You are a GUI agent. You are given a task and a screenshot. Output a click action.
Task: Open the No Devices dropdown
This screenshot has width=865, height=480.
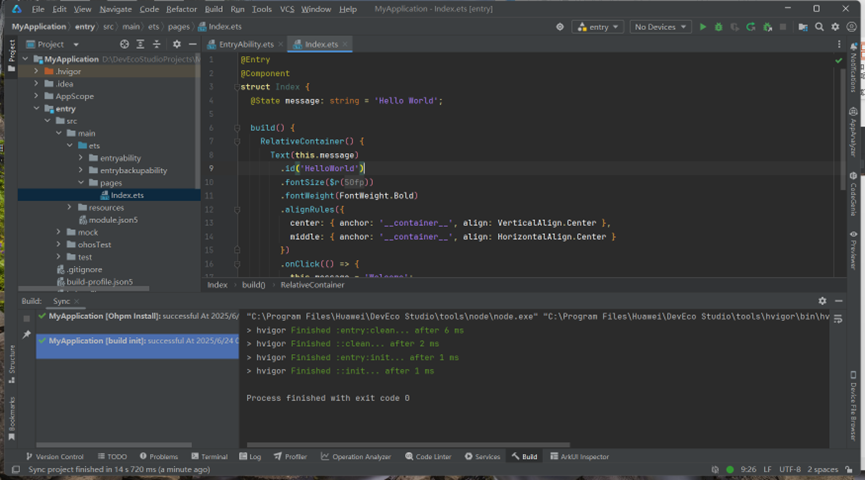[660, 26]
